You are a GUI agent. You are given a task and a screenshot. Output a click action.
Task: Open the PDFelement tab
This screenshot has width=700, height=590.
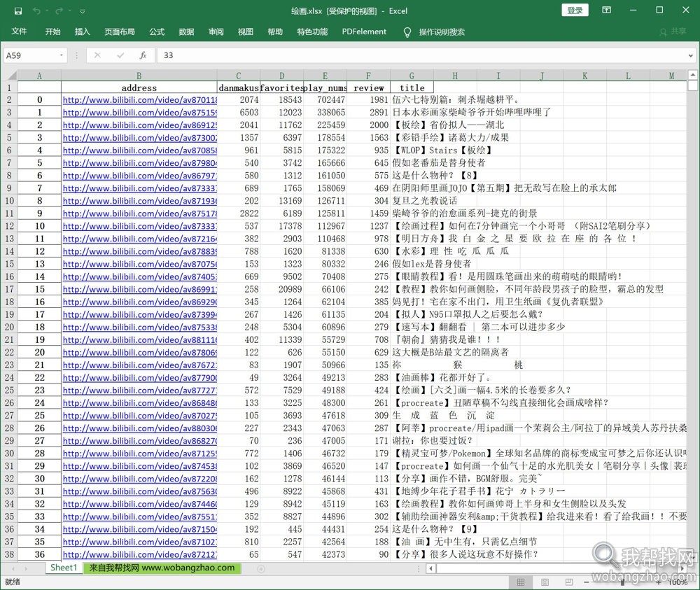click(364, 31)
